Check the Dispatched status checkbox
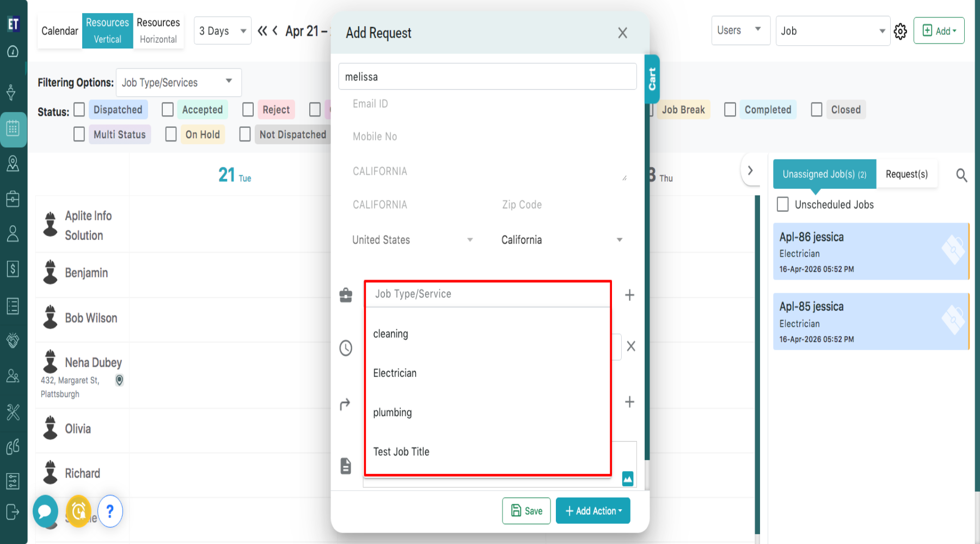 tap(79, 110)
